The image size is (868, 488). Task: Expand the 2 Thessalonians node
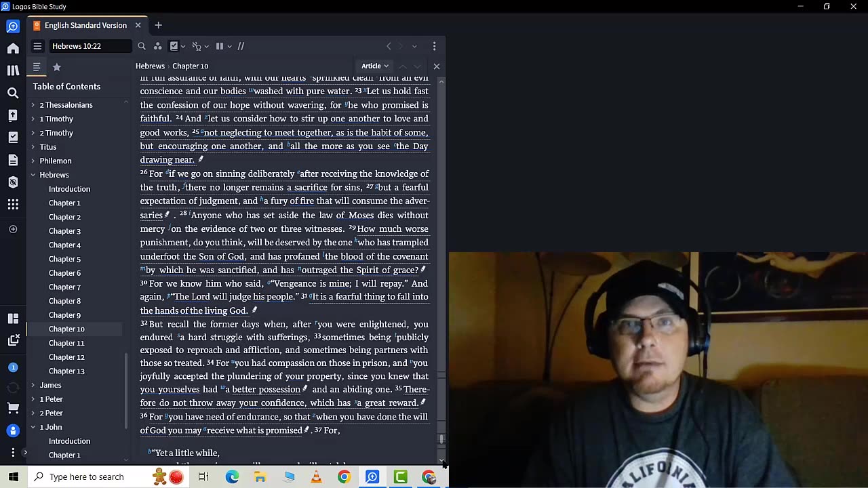click(x=33, y=105)
